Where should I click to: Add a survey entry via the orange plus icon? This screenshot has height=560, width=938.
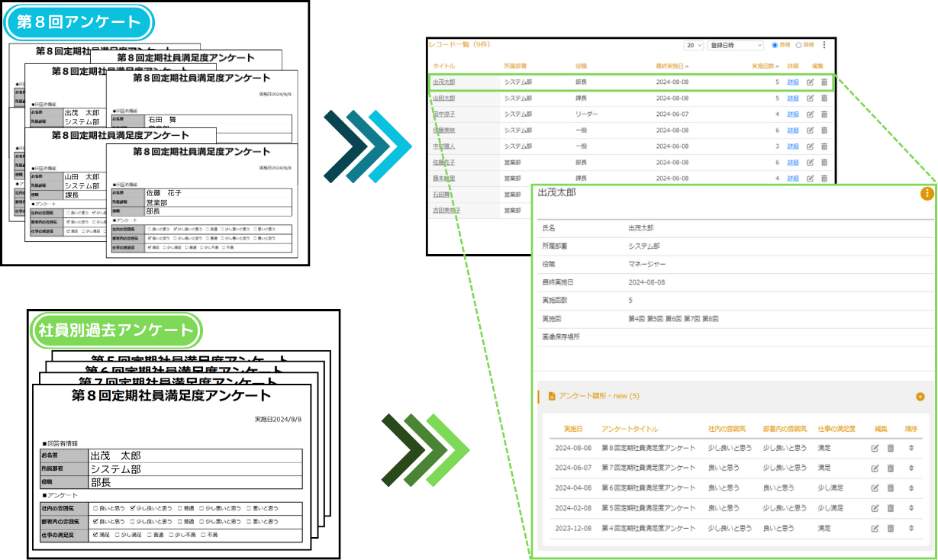coord(919,397)
